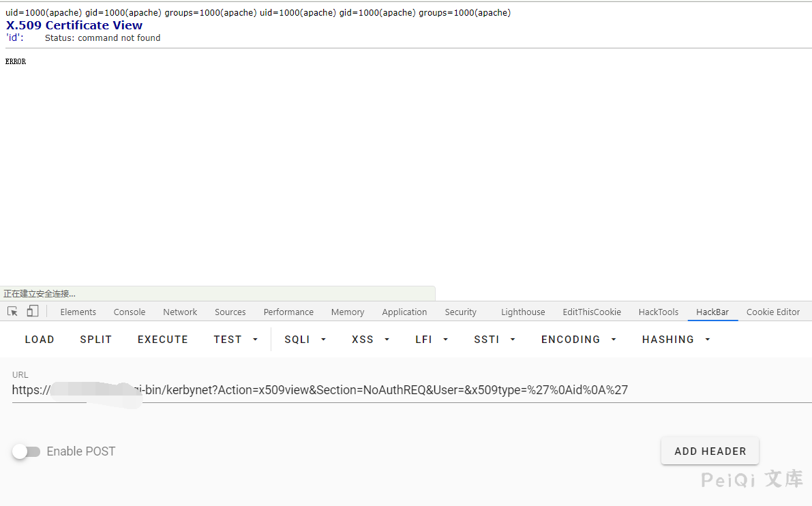The height and width of the screenshot is (506, 812).
Task: Expand the HASHING dropdown
Action: (676, 340)
